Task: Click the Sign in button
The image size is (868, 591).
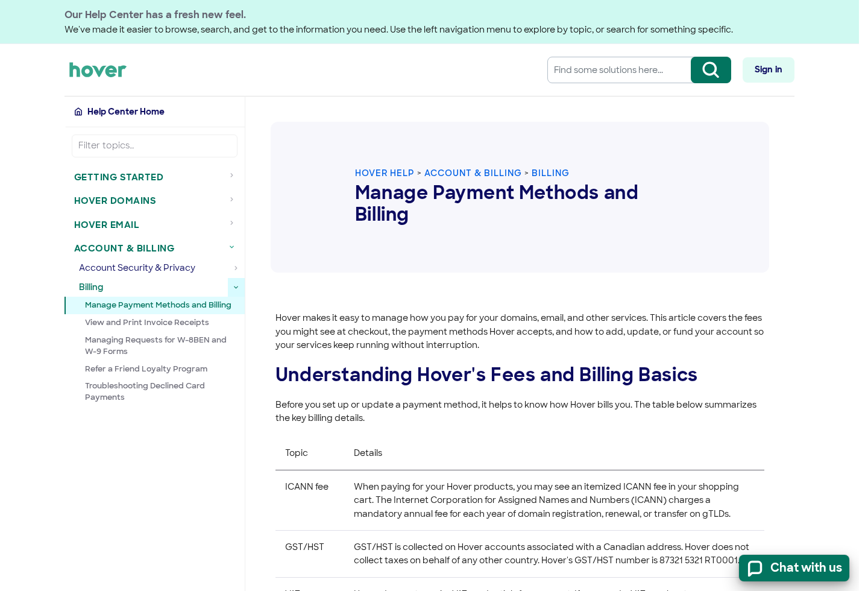Action: (768, 70)
